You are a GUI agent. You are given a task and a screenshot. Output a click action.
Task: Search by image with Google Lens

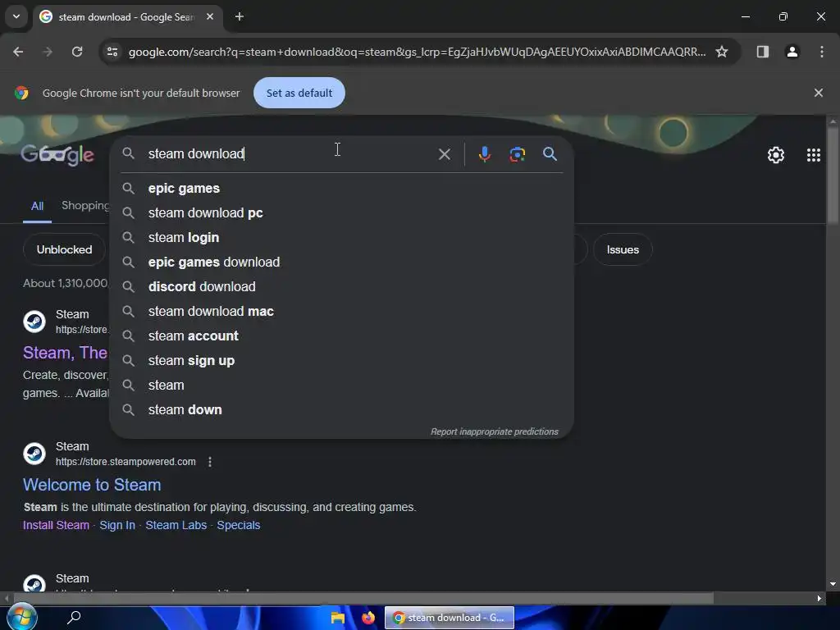point(517,154)
